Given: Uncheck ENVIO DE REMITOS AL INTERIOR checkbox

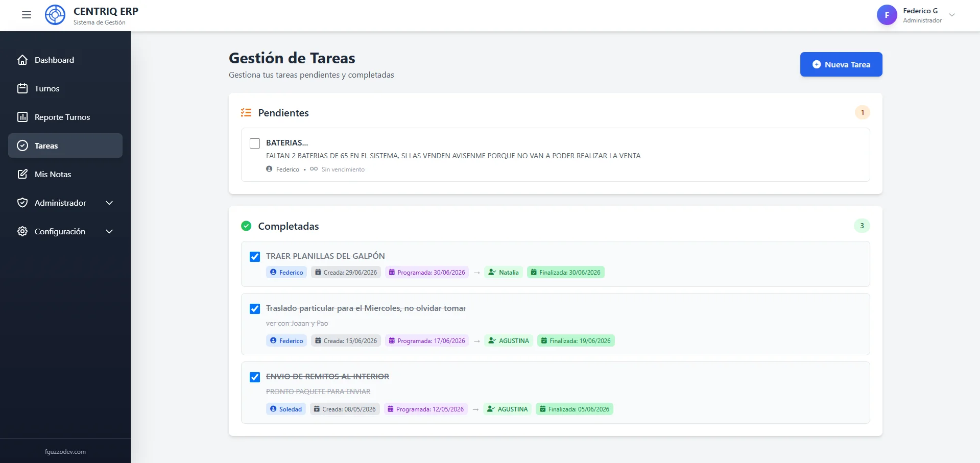Looking at the screenshot, I should click(x=255, y=377).
